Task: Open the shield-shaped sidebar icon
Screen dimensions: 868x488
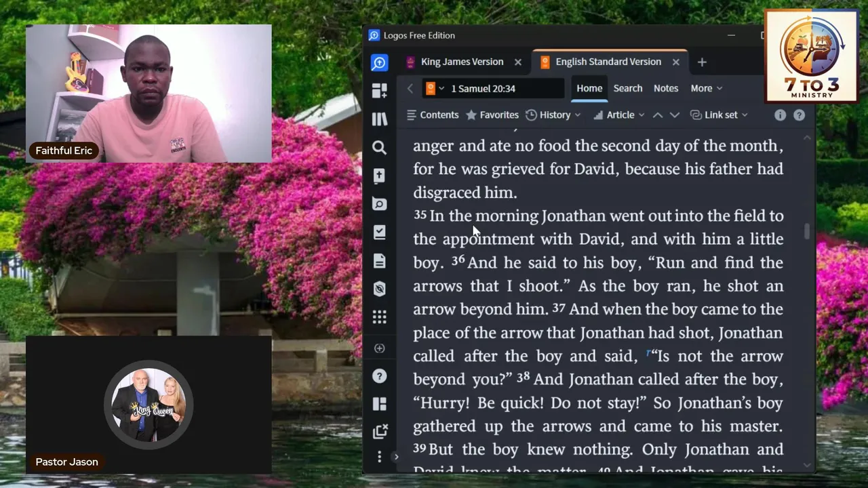Action: (x=380, y=289)
